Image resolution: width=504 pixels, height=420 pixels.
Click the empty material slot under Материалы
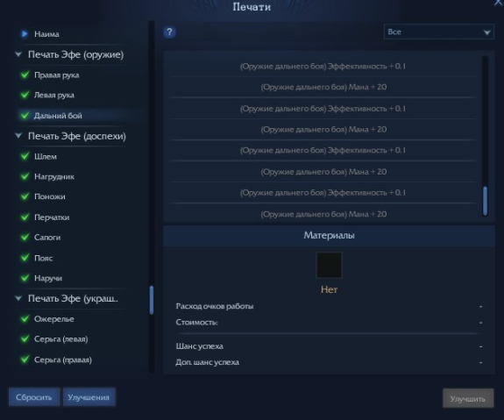click(x=330, y=265)
